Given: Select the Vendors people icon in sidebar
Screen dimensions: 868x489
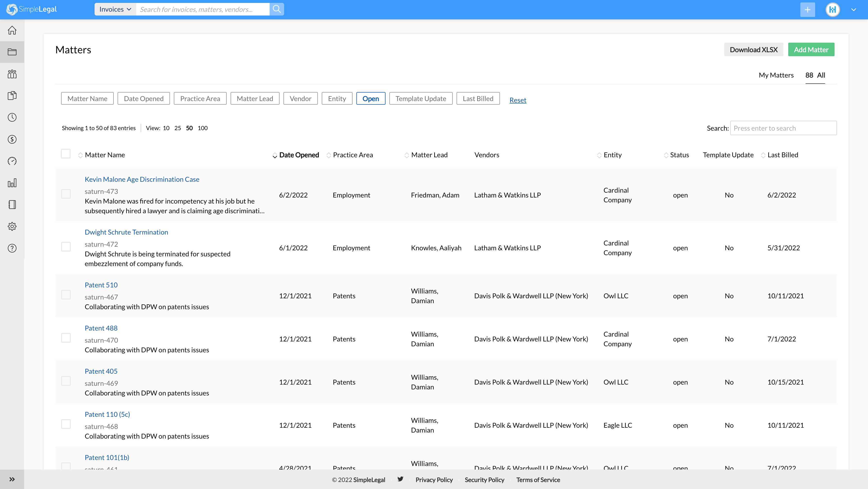Looking at the screenshot, I should pyautogui.click(x=12, y=74).
